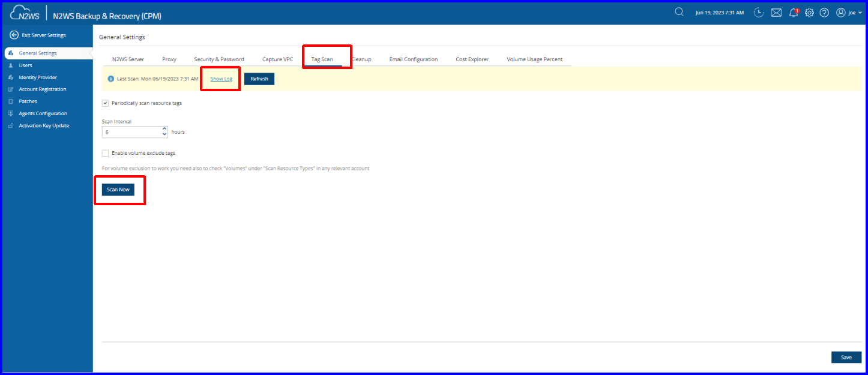Click the Agents Configuration sidebar icon

pos(11,113)
